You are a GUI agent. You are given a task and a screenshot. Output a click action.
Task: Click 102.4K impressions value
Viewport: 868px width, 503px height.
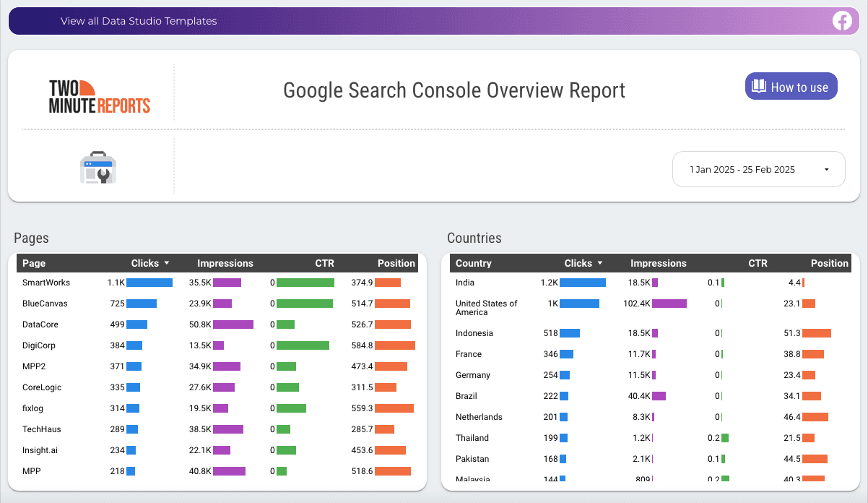coord(637,304)
